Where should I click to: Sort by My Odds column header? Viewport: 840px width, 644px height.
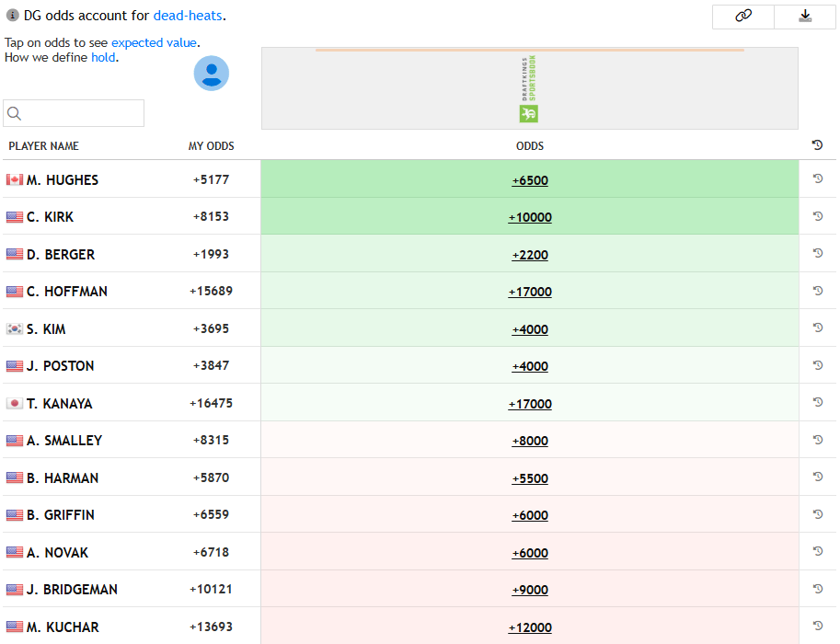(211, 146)
